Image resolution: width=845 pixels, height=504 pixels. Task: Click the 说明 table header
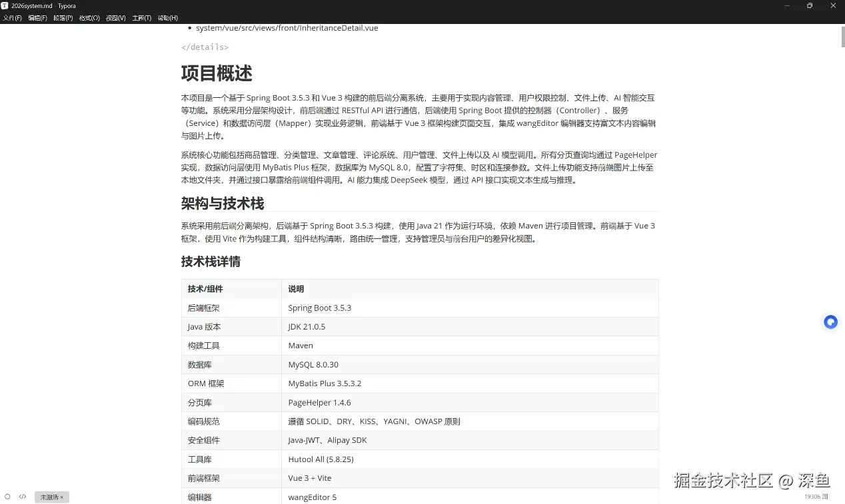(470, 289)
